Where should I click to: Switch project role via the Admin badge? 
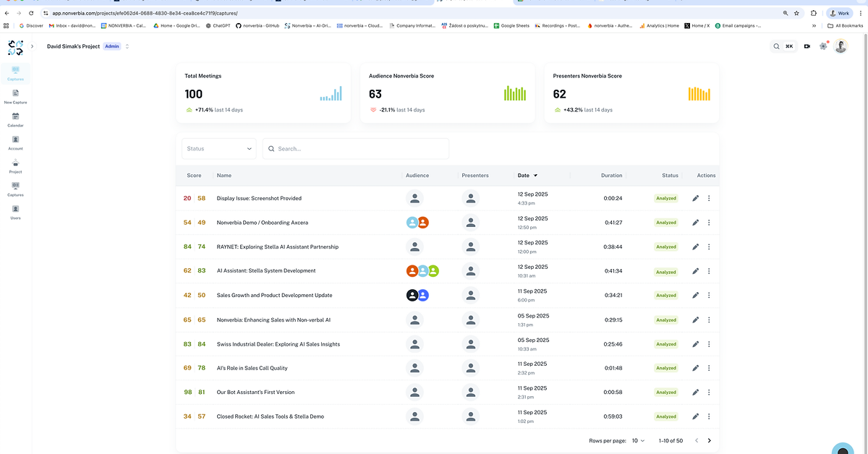tap(111, 46)
